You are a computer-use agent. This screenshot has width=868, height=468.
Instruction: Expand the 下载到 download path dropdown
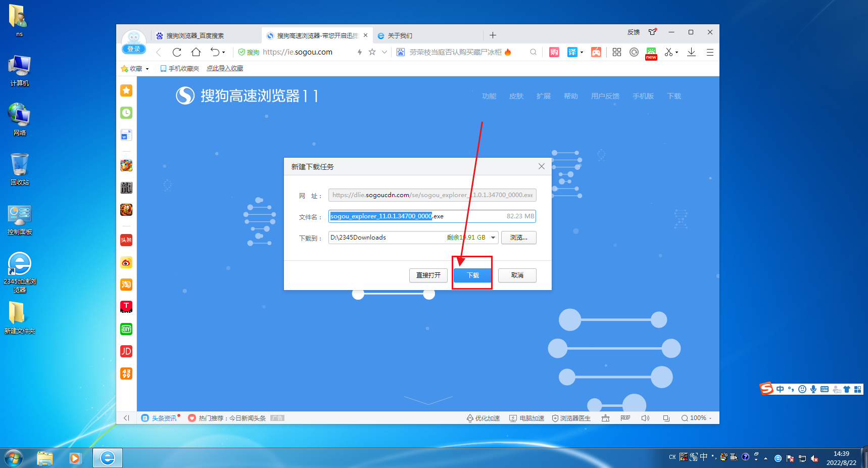point(493,238)
